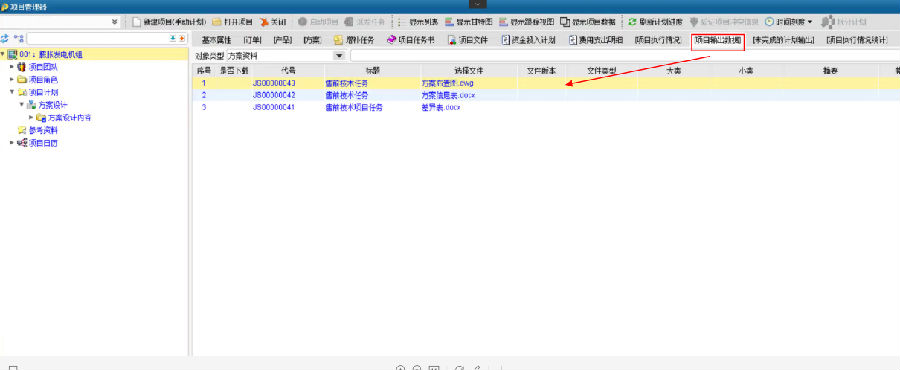Screen dimensions: 900x370
Task: Click the 新建项目 new project document icon
Action: 137,22
